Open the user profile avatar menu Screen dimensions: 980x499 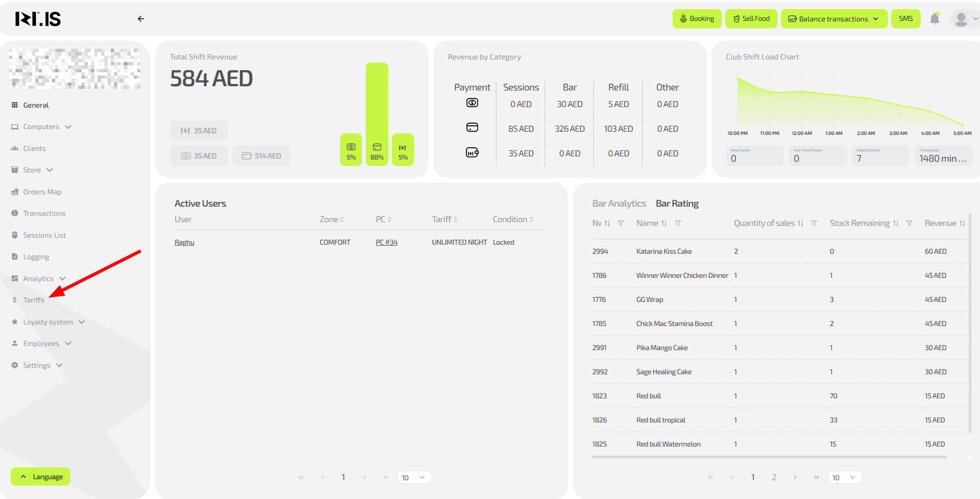point(962,19)
